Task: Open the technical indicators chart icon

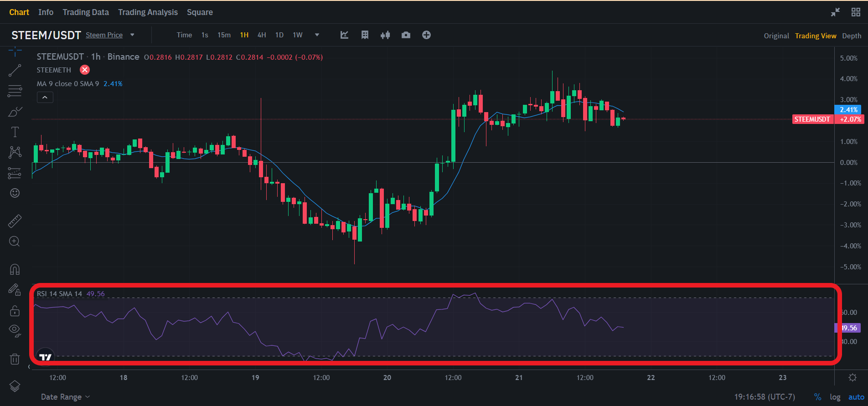Action: point(344,35)
